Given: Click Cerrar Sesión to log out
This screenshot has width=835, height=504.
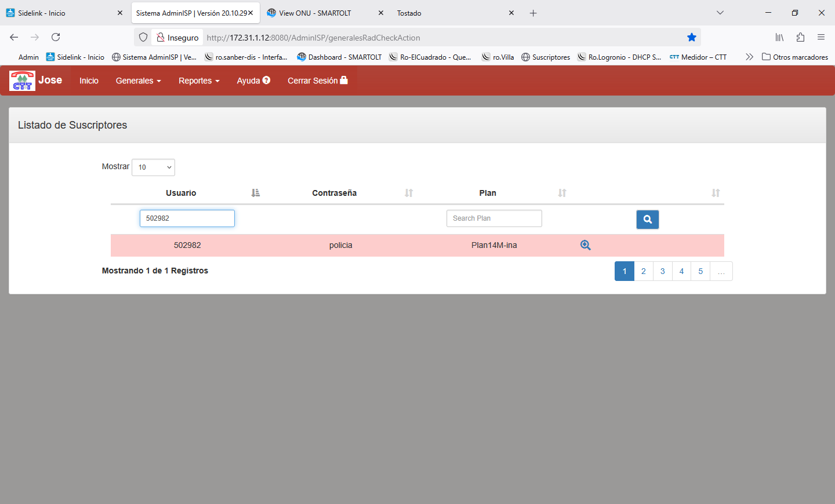Looking at the screenshot, I should [x=317, y=81].
